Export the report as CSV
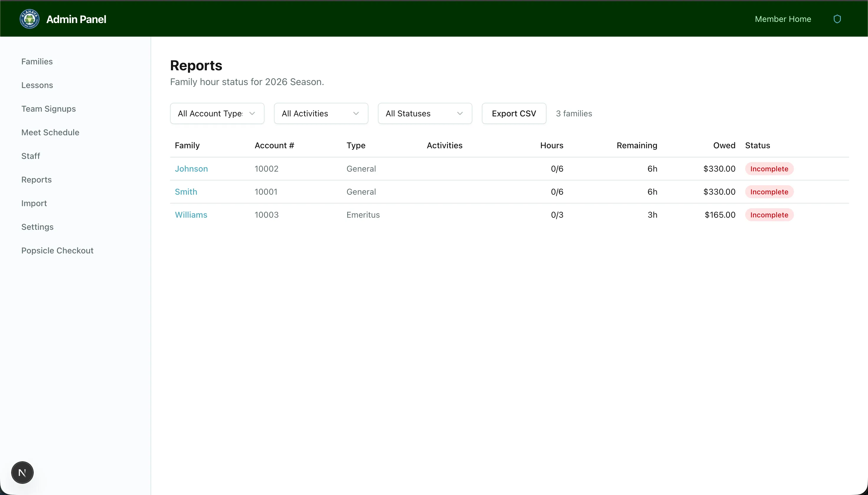This screenshot has height=495, width=868. pyautogui.click(x=513, y=113)
